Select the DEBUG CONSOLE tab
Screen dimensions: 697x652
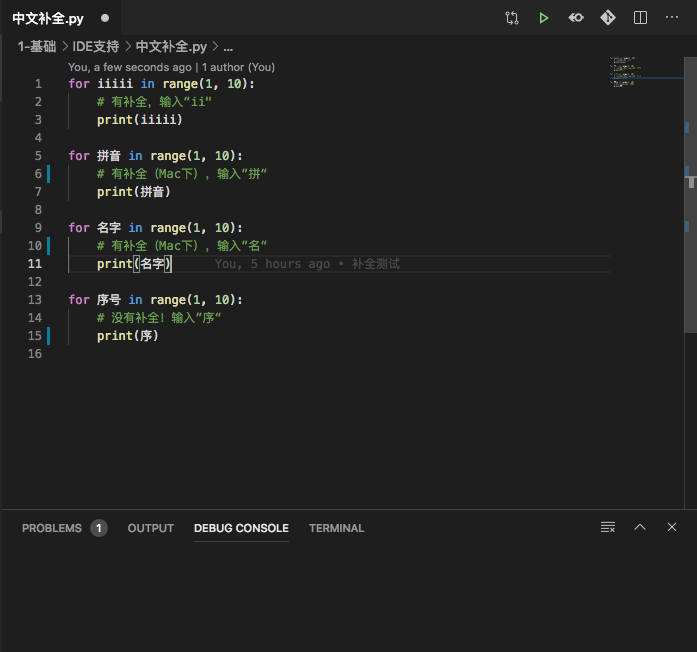point(241,528)
